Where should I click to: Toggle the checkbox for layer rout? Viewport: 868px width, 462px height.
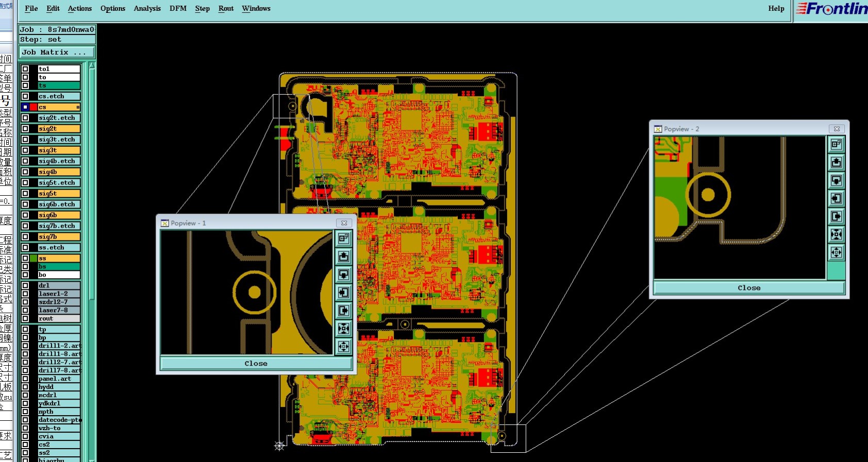(25, 319)
